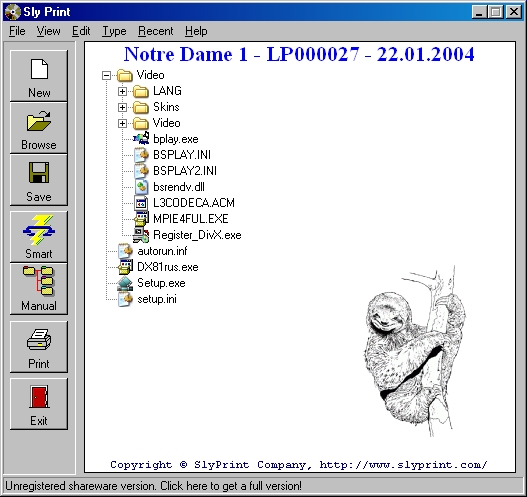Screen dimensions: 527x497
Task: Minimize the Sly Print window
Action: point(480,12)
